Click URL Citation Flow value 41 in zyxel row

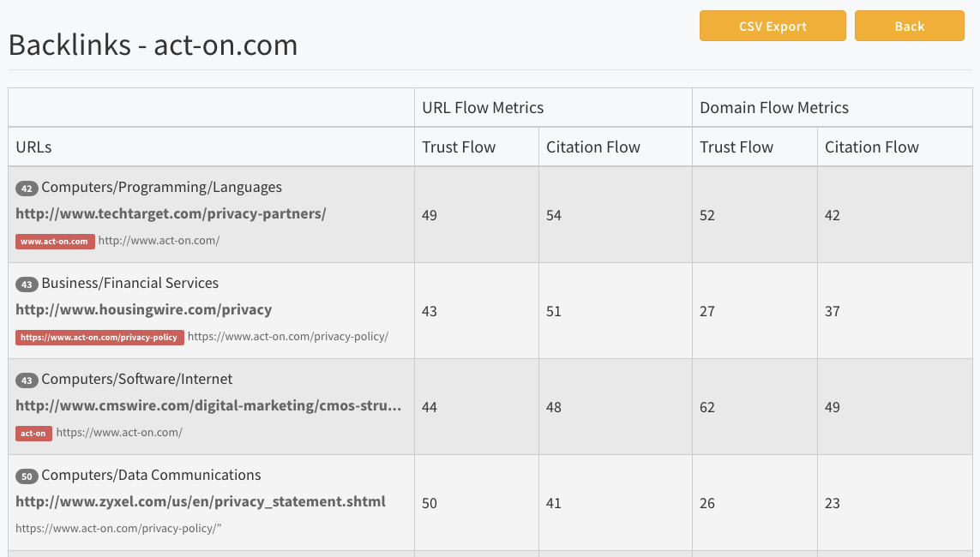pos(554,503)
